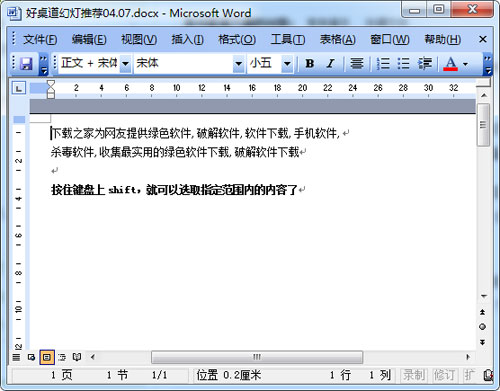Image resolution: width=500 pixels, height=391 pixels.
Task: Click the Word document icon in title bar
Action: pyautogui.click(x=13, y=13)
